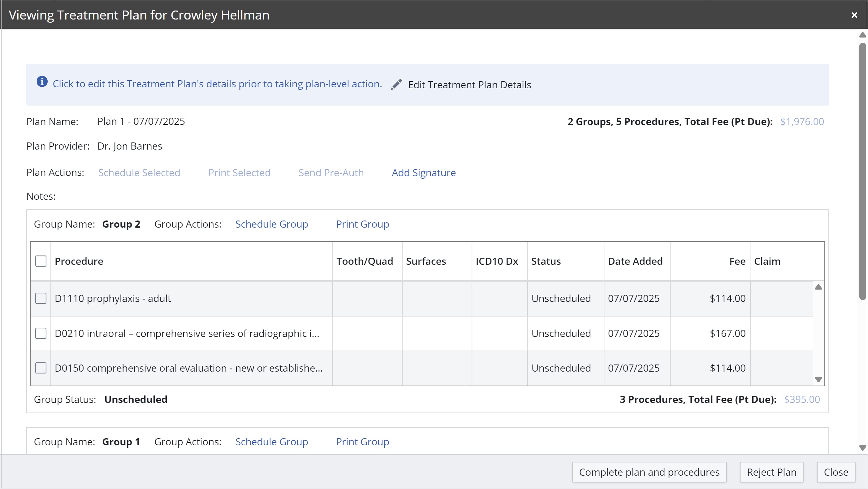This screenshot has height=489, width=868.
Task: Click Complete plan and procedures button
Action: click(x=649, y=472)
